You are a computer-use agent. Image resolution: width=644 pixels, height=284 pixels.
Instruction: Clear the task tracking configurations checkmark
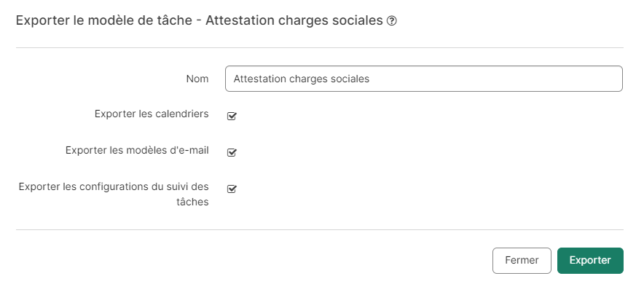tap(232, 189)
